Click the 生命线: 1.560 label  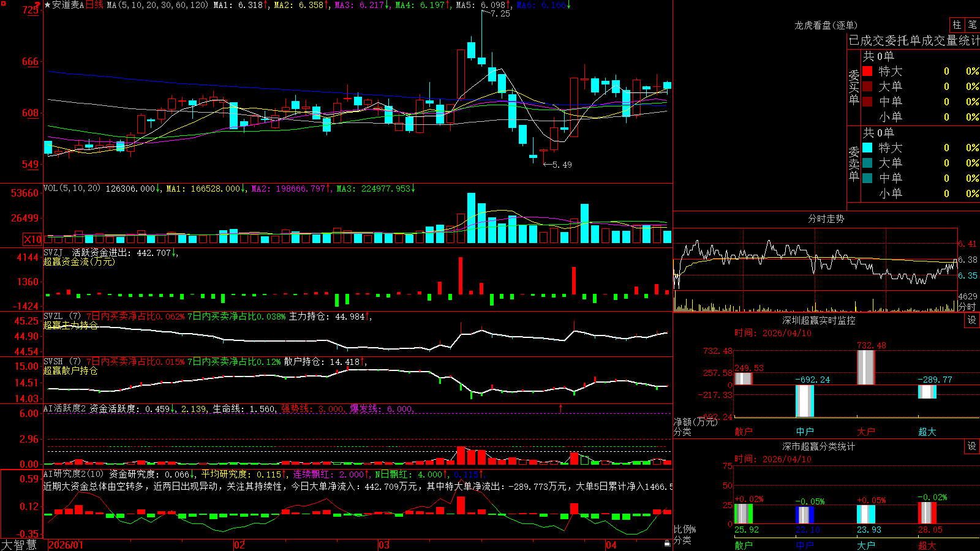pyautogui.click(x=244, y=409)
